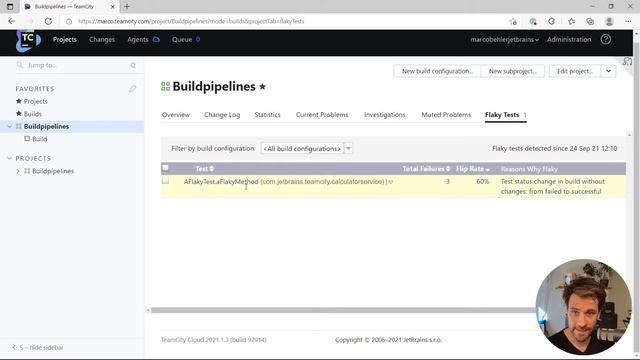Go to Administration
Screen dimensions: 640x360
569,40
